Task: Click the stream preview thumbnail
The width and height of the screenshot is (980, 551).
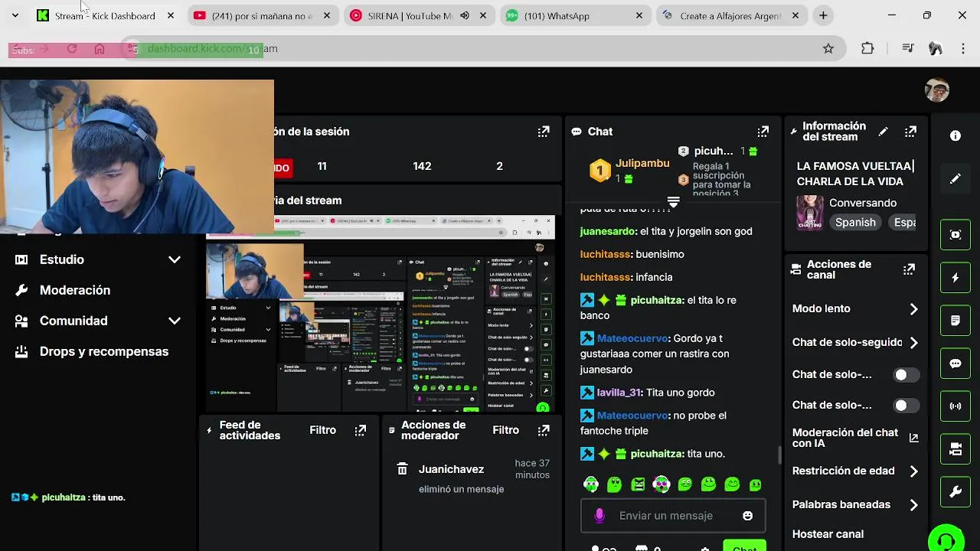Action: pos(381,314)
